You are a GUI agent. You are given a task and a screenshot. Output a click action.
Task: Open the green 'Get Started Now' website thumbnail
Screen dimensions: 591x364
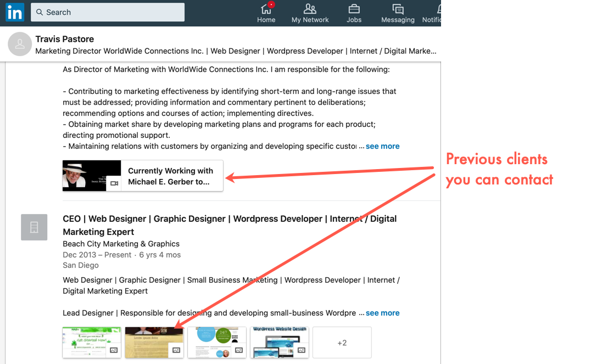pyautogui.click(x=92, y=343)
